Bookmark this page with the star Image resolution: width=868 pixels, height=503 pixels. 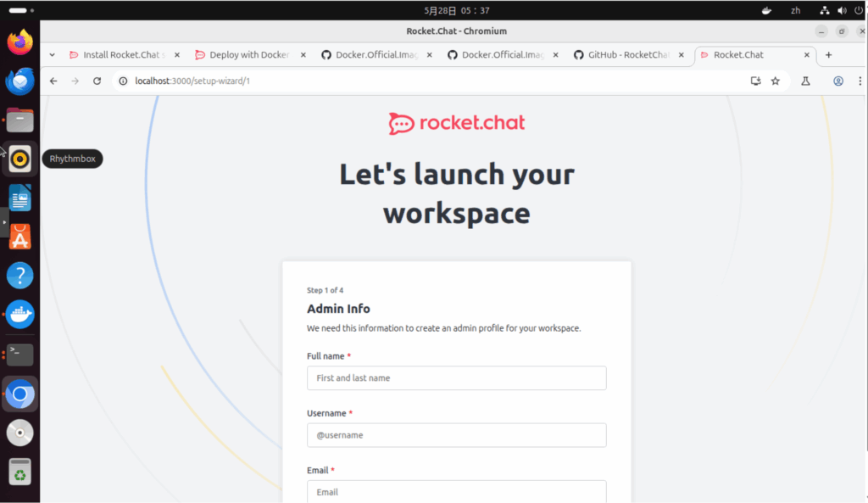(776, 81)
